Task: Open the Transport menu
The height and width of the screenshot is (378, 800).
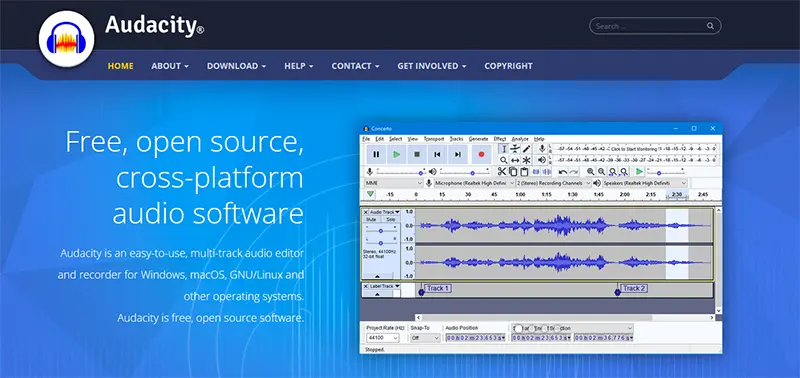Action: [x=434, y=139]
